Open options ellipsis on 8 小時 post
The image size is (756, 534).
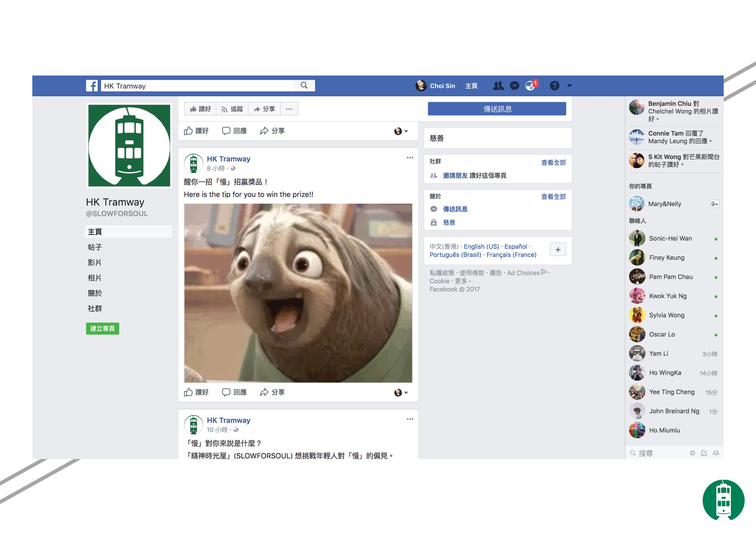pyautogui.click(x=410, y=158)
